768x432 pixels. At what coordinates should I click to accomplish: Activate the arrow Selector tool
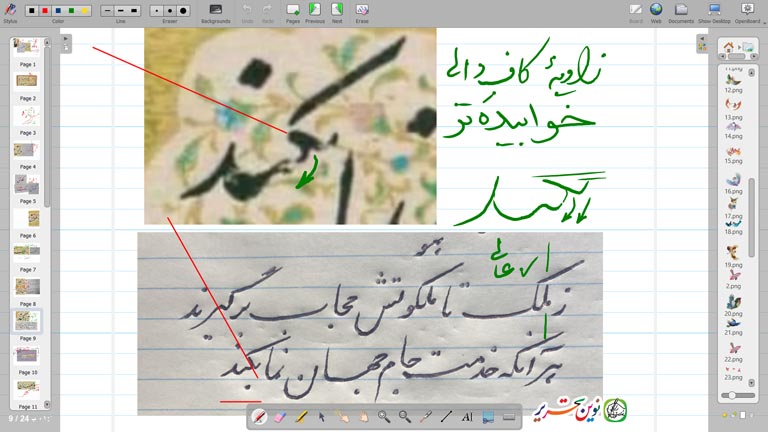pyautogui.click(x=321, y=416)
